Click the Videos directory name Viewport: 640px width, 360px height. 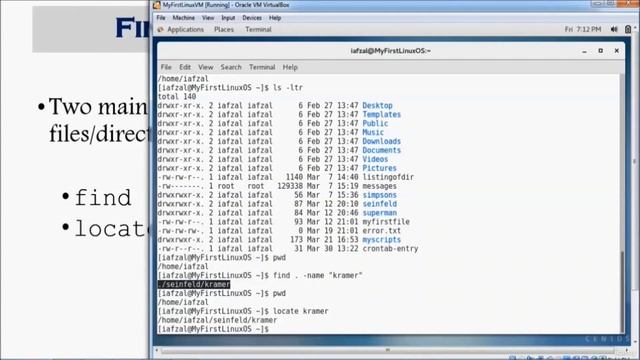coord(375,159)
